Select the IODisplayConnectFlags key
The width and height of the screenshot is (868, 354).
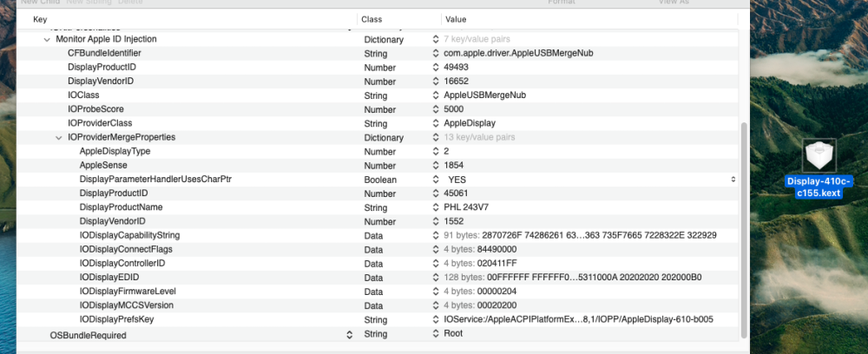click(x=126, y=249)
